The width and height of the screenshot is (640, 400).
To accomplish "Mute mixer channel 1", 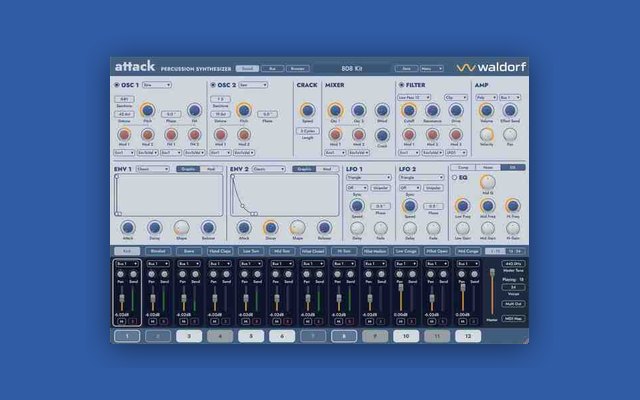I will pyautogui.click(x=121, y=322).
